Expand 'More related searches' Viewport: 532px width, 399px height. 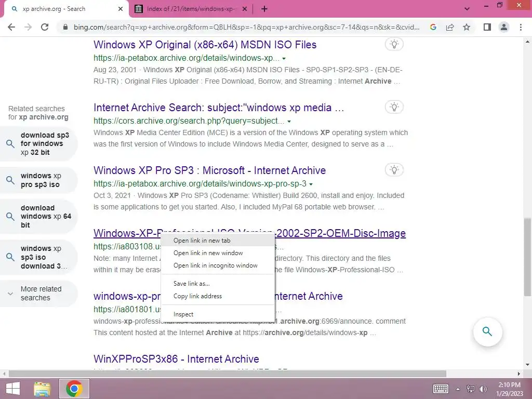tap(38, 294)
